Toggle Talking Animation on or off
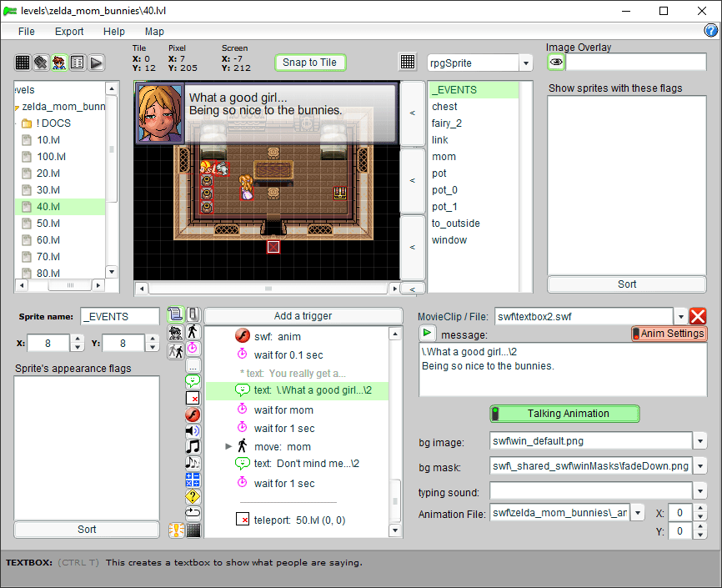The height and width of the screenshot is (588, 722). (564, 414)
